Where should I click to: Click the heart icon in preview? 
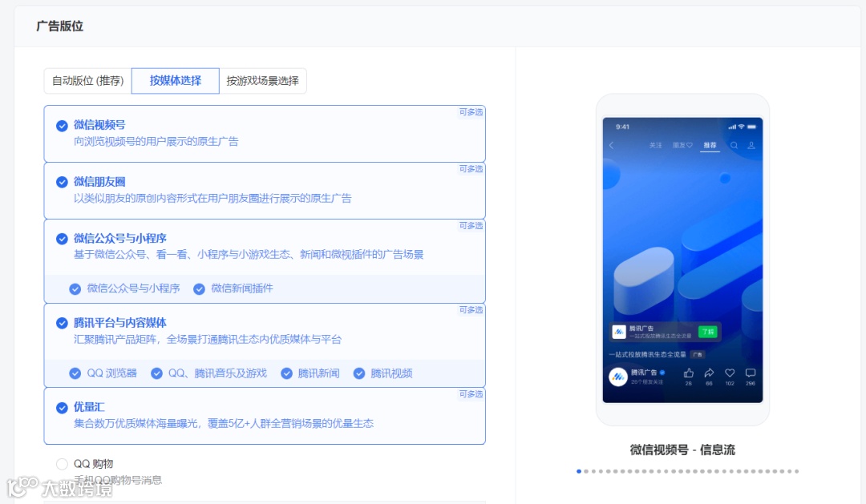tap(730, 373)
